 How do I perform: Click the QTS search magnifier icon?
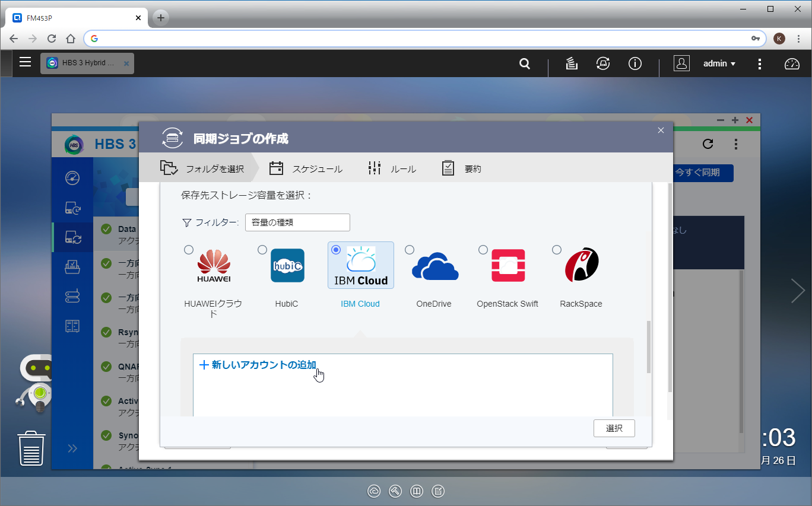click(x=524, y=63)
